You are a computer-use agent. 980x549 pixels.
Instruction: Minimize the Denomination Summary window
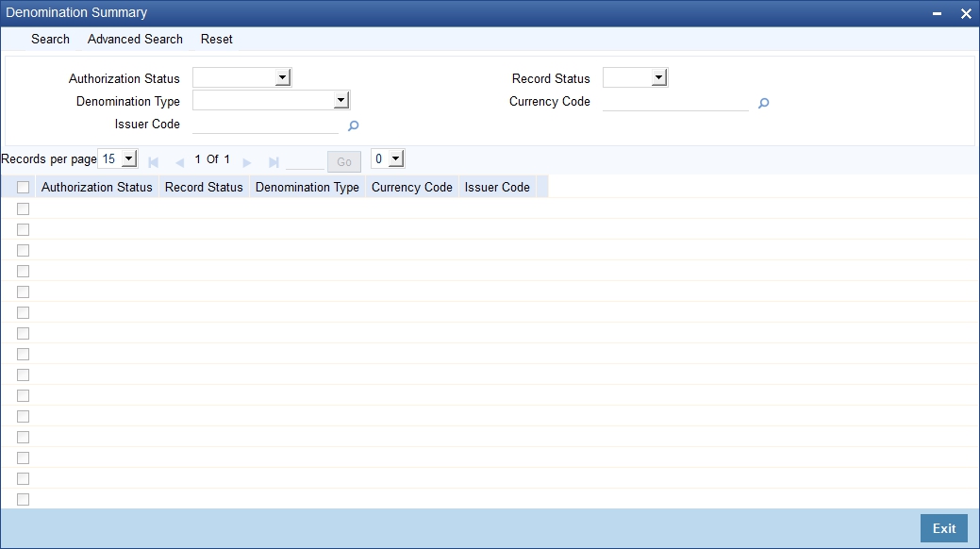tap(937, 13)
